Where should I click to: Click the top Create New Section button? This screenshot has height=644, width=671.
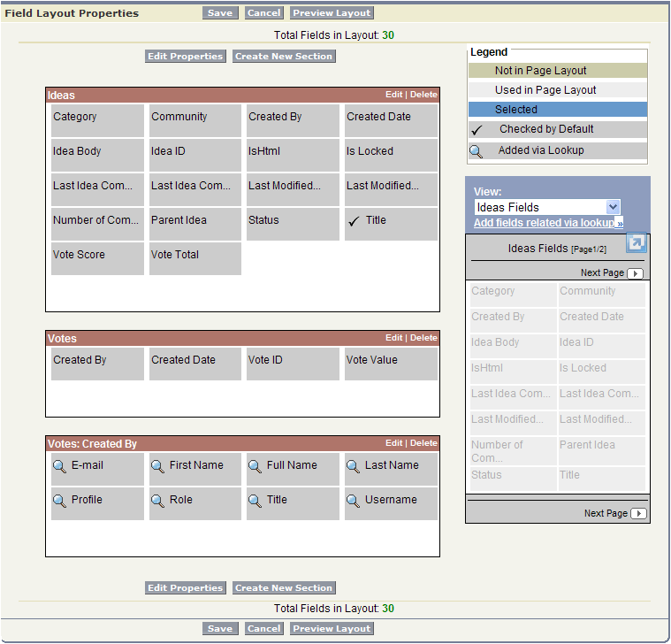point(284,57)
